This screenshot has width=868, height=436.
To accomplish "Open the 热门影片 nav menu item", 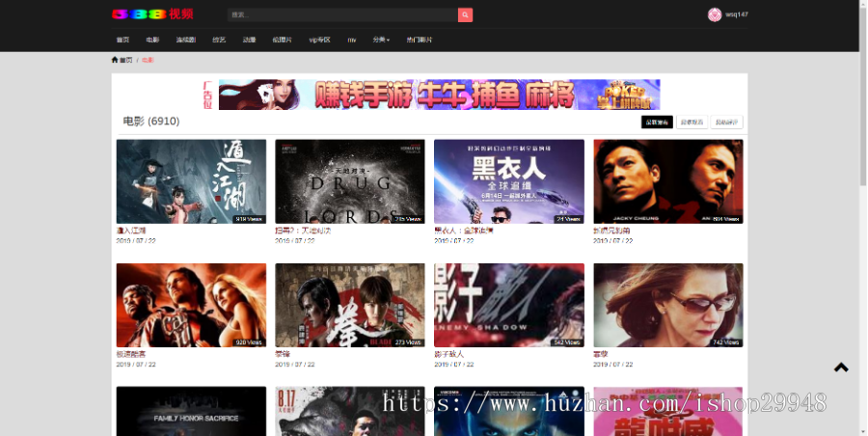I will coord(420,40).
